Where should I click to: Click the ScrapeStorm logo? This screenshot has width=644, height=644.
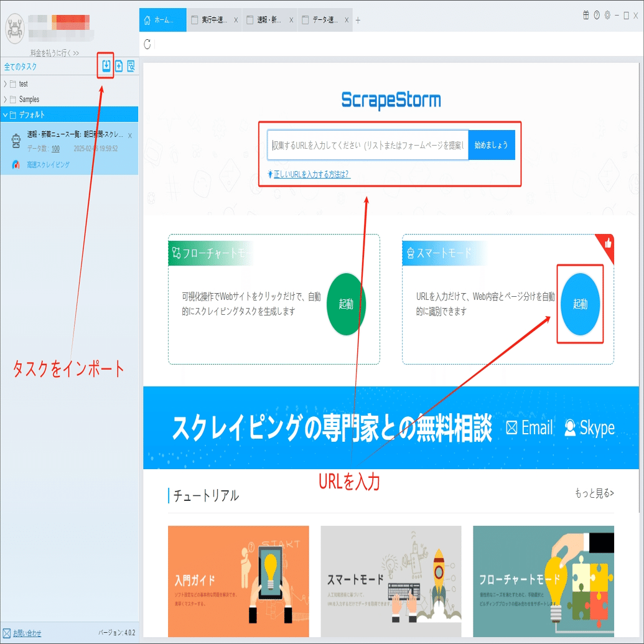pos(391,100)
